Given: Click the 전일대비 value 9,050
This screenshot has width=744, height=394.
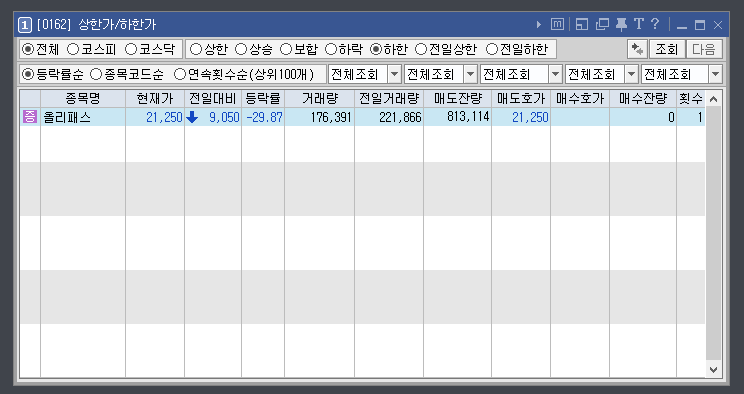Looking at the screenshot, I should pos(224,117).
